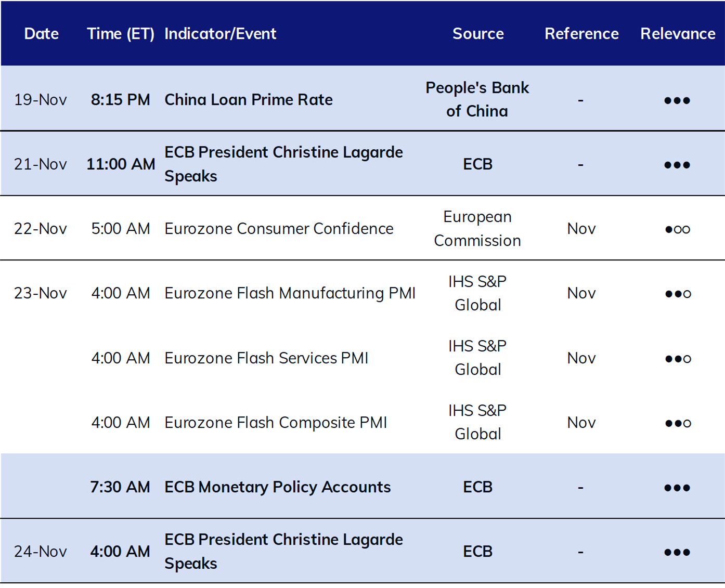This screenshot has width=725, height=588.
Task: Click relevance dots for Eurozone Flash Manufacturing PMI
Action: 678,294
